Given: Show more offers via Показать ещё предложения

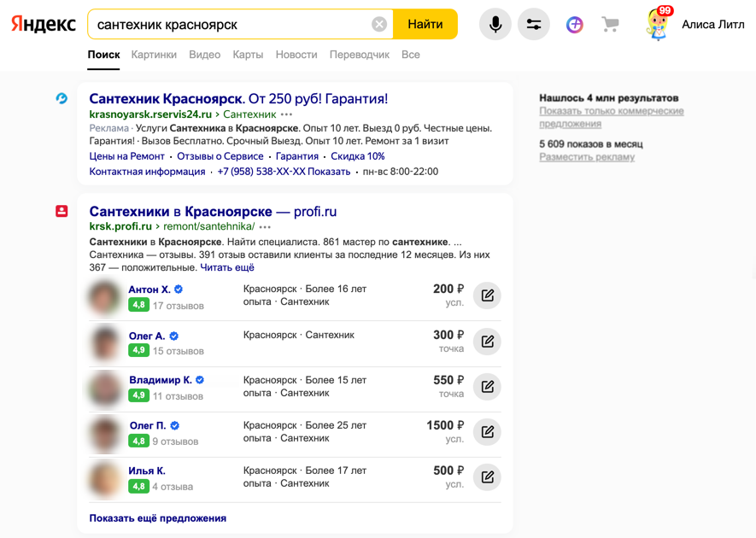Looking at the screenshot, I should point(158,518).
